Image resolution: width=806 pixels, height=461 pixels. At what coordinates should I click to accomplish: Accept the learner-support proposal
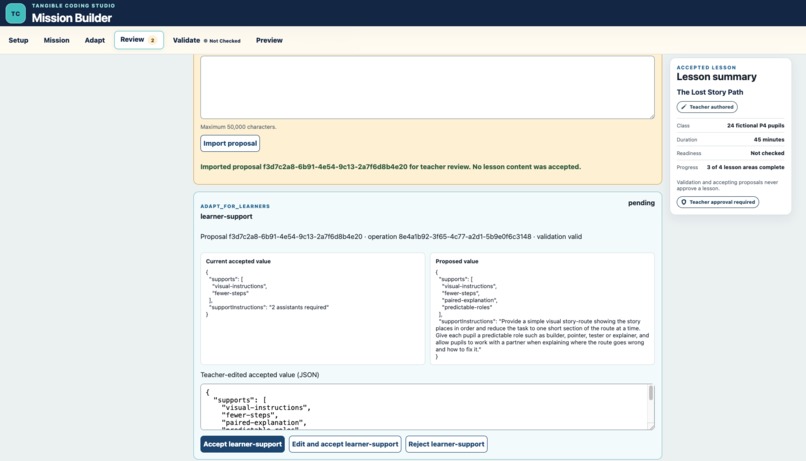pyautogui.click(x=242, y=444)
